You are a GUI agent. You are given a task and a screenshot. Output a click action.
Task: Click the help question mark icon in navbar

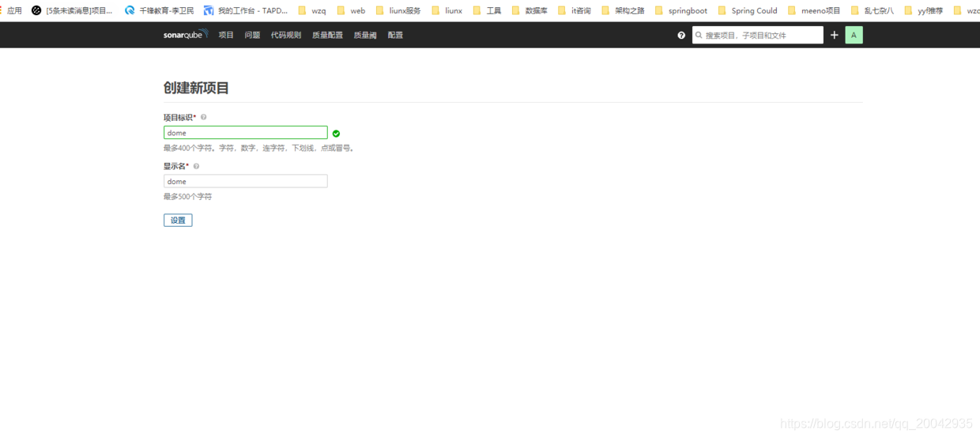click(681, 35)
